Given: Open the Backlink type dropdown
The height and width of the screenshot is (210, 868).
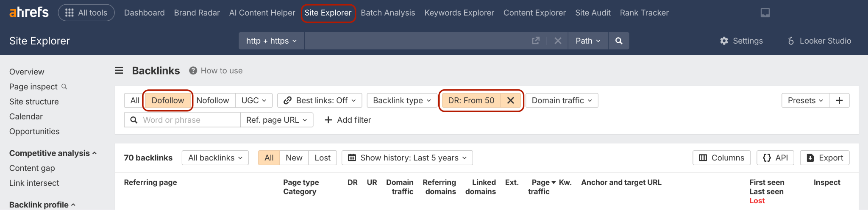Looking at the screenshot, I should click(402, 100).
